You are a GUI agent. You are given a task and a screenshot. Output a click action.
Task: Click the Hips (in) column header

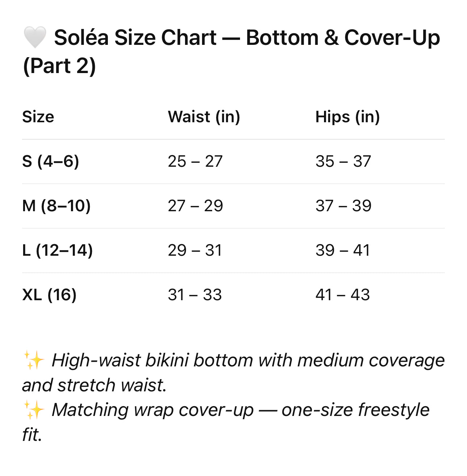[347, 117]
